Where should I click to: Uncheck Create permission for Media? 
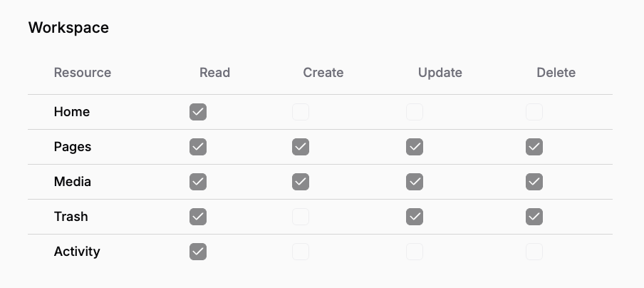tap(301, 182)
